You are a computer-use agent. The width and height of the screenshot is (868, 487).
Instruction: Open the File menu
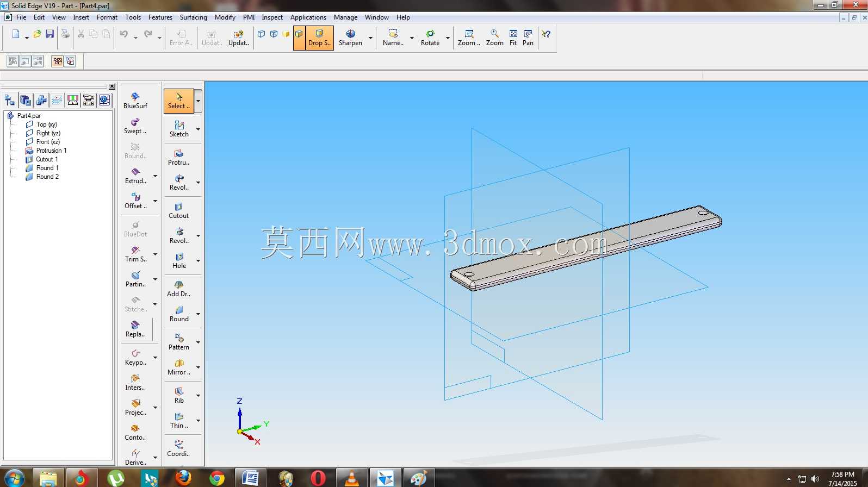point(21,17)
